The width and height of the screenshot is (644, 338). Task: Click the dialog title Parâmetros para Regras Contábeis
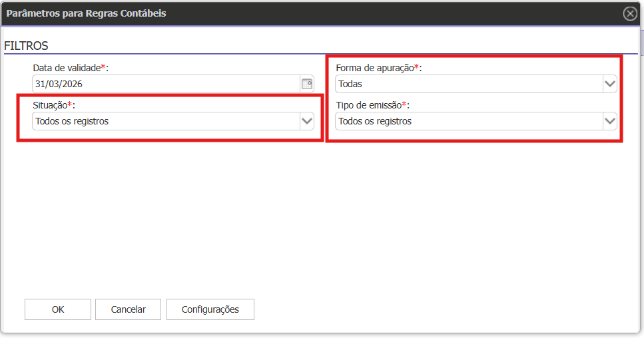[87, 13]
